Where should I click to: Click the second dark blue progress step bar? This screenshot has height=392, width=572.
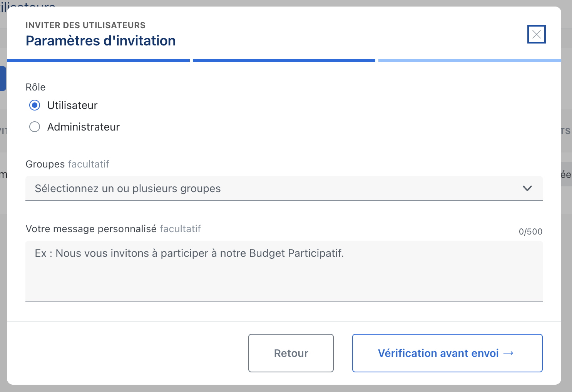(x=284, y=60)
